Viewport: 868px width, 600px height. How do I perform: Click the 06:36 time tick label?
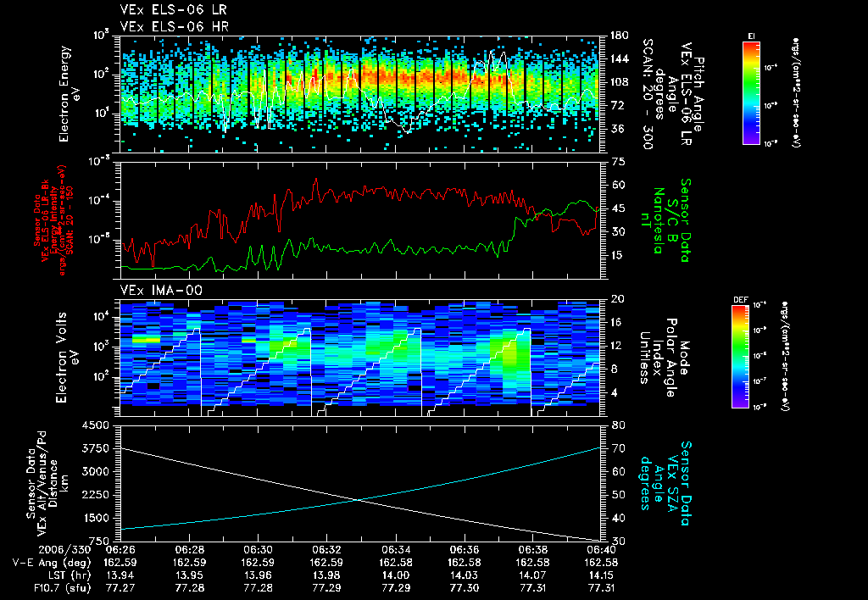point(464,550)
